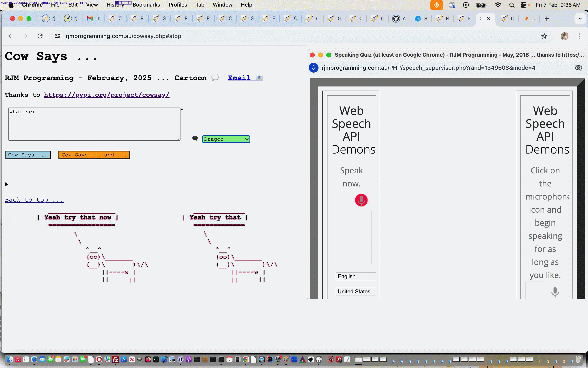Open Podcasts from the Dock

(x=189, y=359)
